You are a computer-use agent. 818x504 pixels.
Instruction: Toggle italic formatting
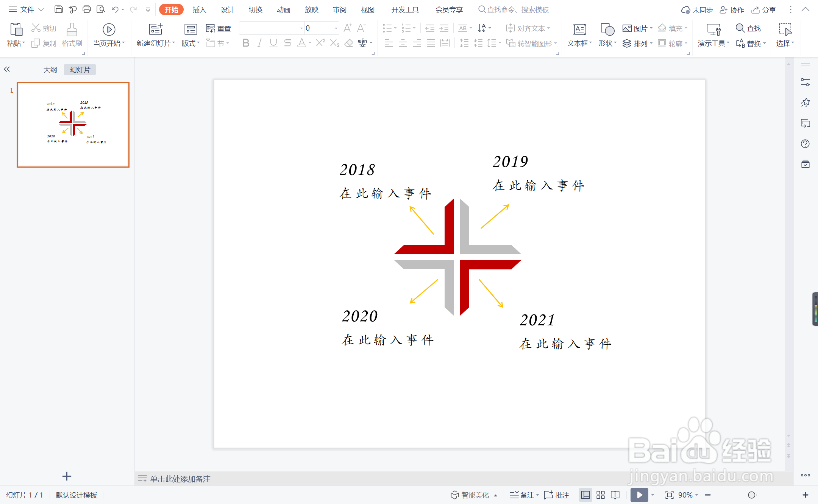pyautogui.click(x=259, y=43)
